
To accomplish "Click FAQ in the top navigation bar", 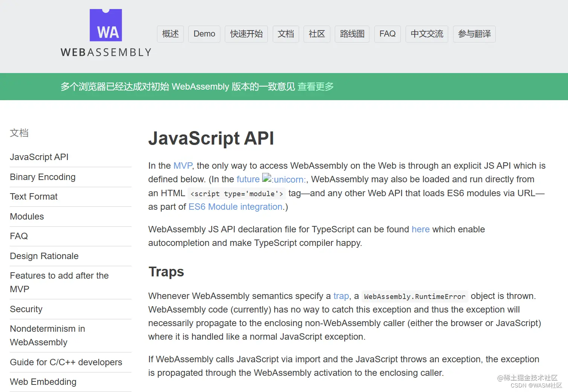I will click(388, 34).
